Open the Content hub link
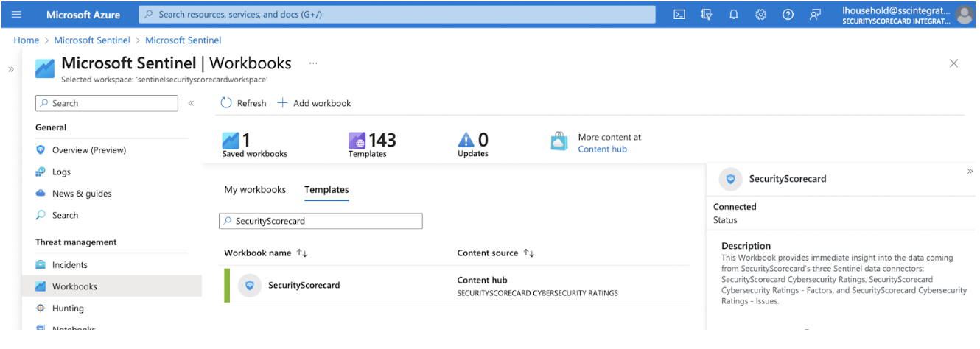Screen dimensions: 980x349 pyautogui.click(x=602, y=149)
